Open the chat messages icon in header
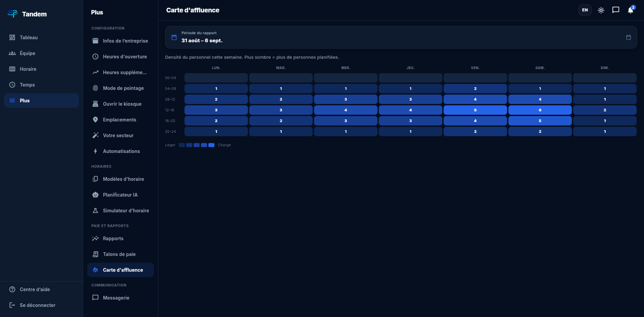The image size is (644, 317). coord(616,10)
